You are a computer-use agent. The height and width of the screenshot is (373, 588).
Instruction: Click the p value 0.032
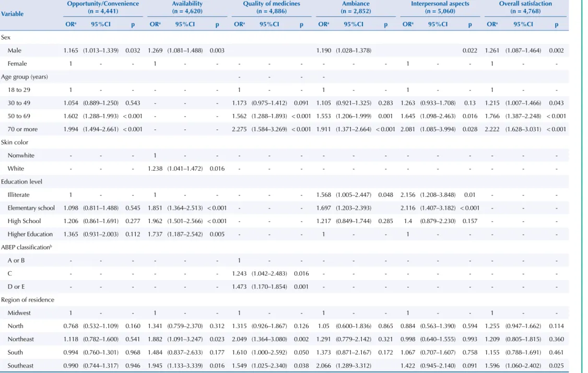click(133, 51)
